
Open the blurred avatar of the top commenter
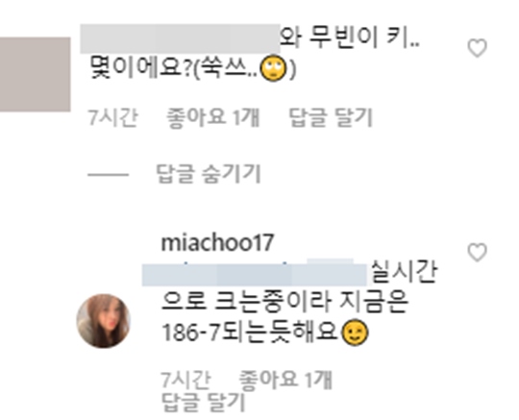point(35,74)
